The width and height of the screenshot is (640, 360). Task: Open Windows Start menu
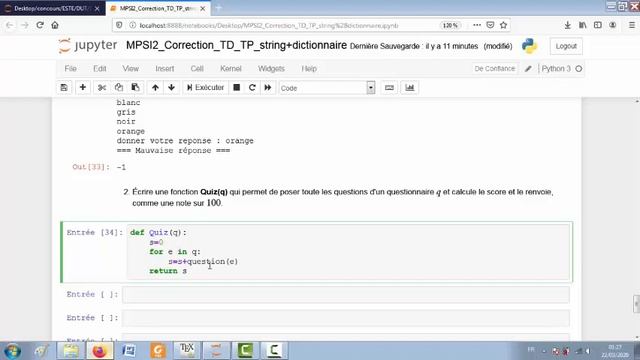(x=12, y=351)
